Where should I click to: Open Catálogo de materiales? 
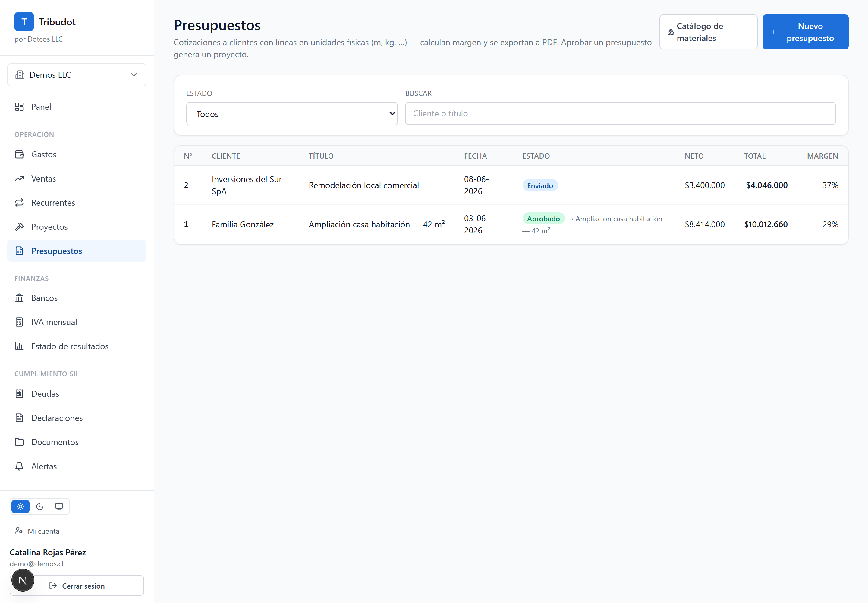(x=709, y=32)
